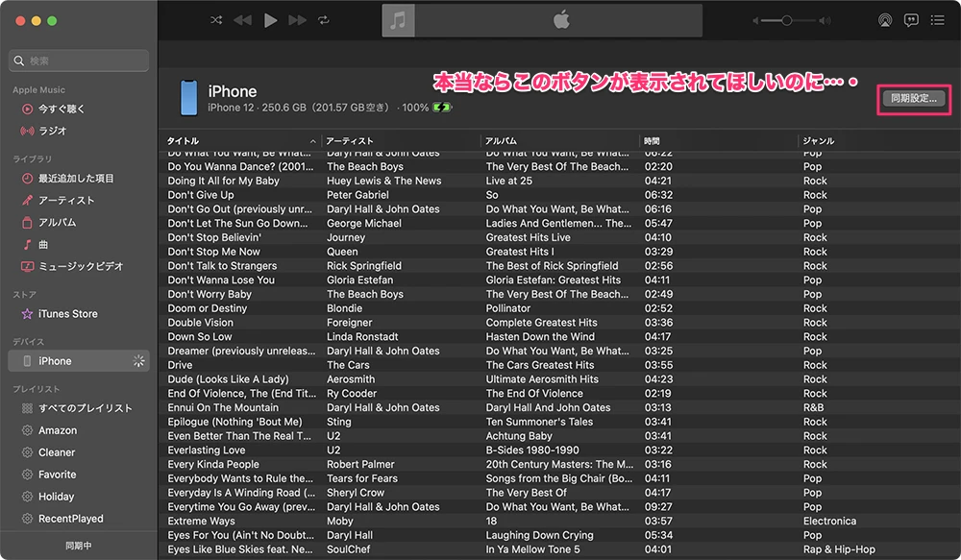
Task: Click album Ten Summoner's Tales
Action: click(x=539, y=422)
